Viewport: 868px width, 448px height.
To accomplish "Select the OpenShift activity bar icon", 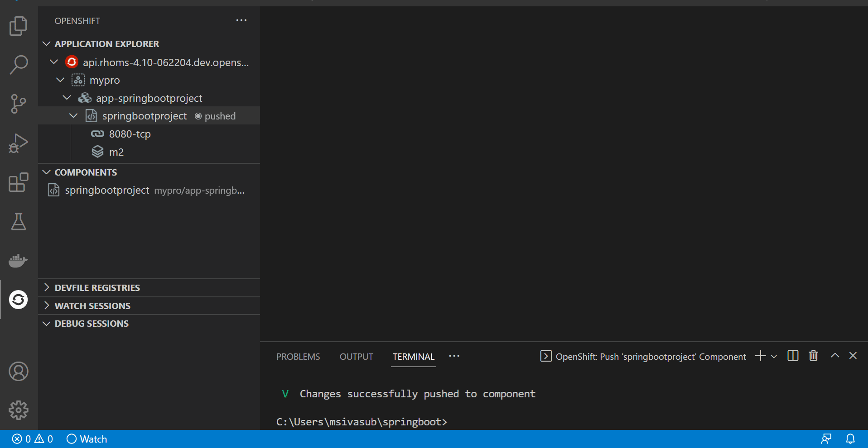I will (19, 300).
